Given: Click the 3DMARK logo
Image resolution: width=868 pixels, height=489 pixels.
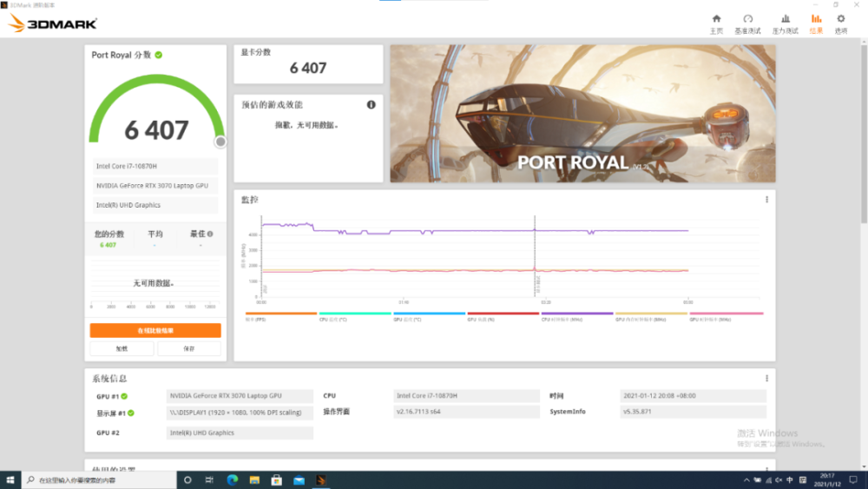Looking at the screenshot, I should (53, 23).
